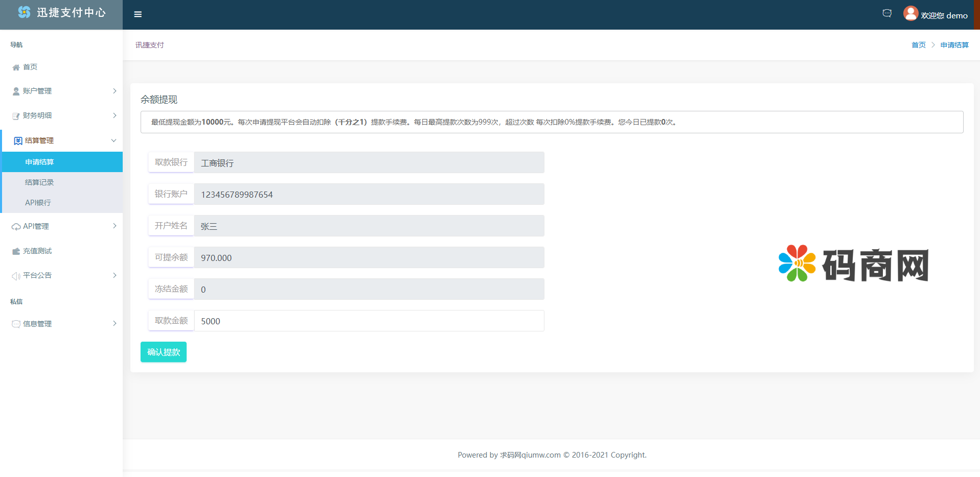Open 结算记录 submenu item

(x=39, y=182)
